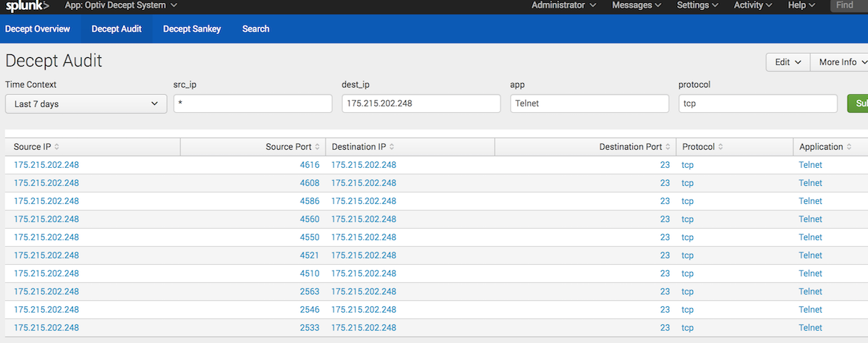This screenshot has width=868, height=343.
Task: Click source port 4560
Action: [310, 219]
